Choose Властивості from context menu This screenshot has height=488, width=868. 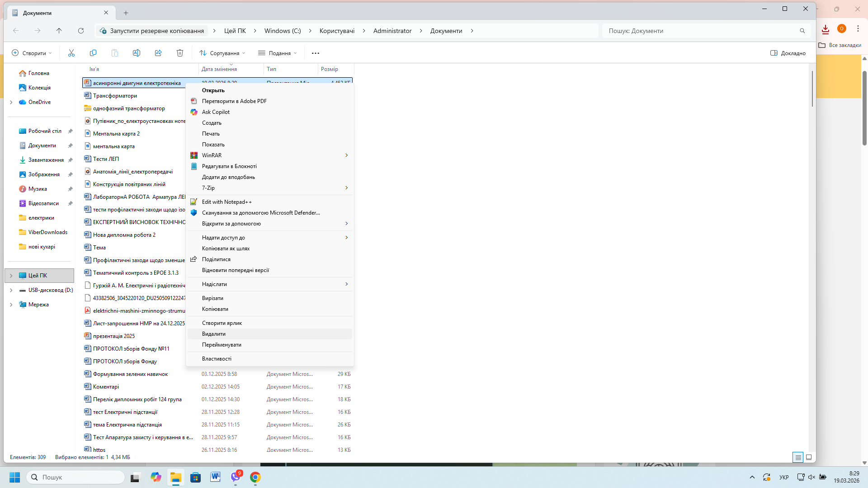point(217,359)
